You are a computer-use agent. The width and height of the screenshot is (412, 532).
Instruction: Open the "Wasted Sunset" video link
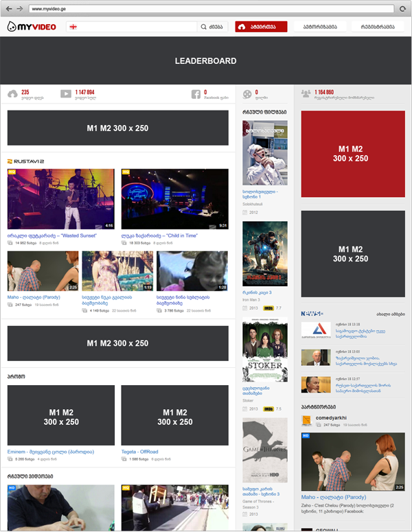coord(52,235)
